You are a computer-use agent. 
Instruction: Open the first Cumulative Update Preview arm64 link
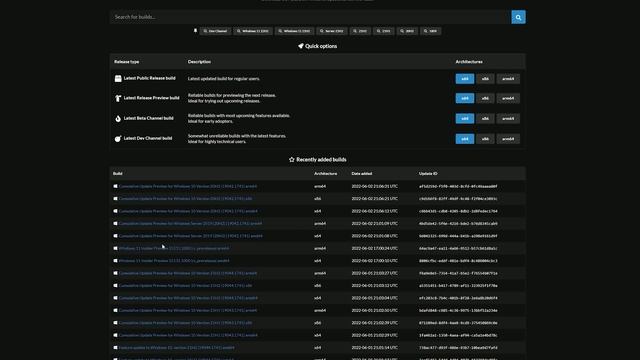pyautogui.click(x=188, y=187)
